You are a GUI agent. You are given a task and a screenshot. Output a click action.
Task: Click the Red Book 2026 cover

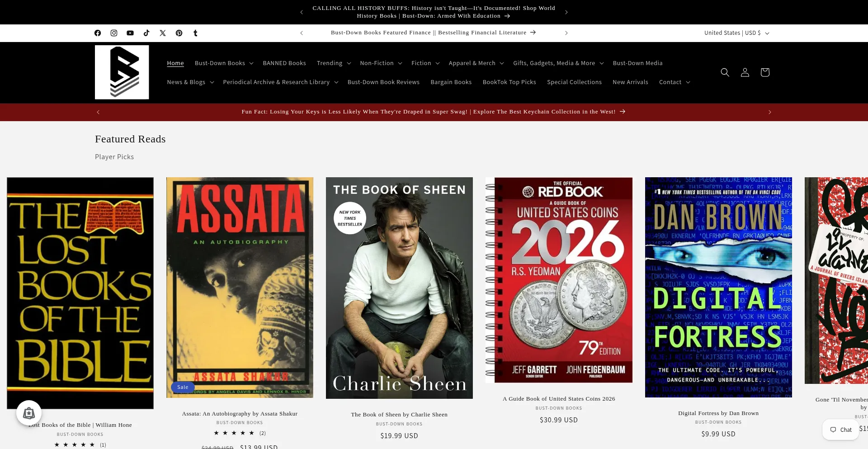pos(559,280)
